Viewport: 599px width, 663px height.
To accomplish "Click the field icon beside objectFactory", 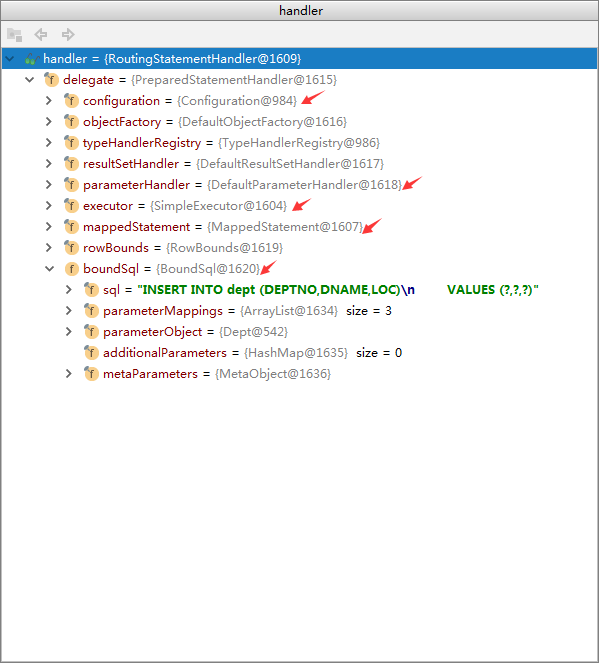I will click(x=71, y=122).
